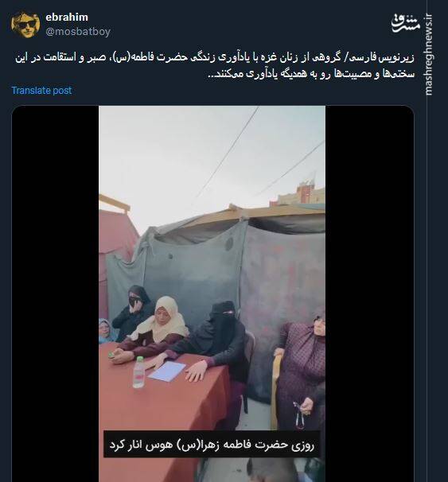Select first line of Persian tweet text
The height and width of the screenshot is (482, 448).
tap(215, 58)
